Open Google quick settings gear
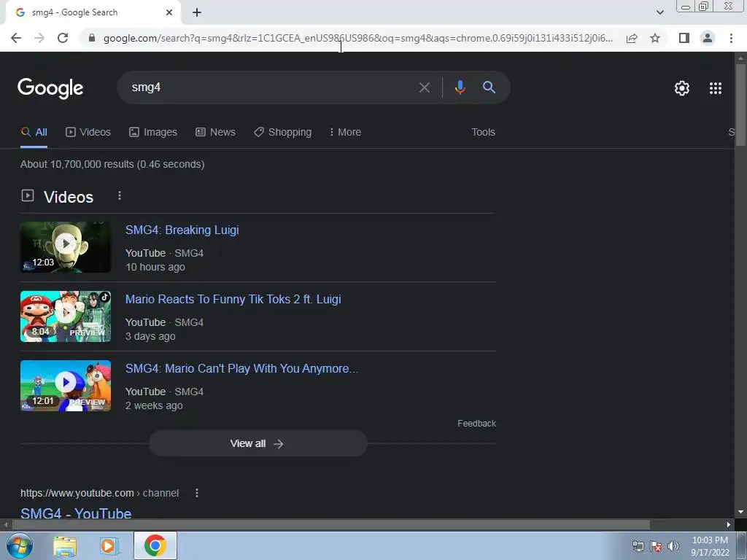 (682, 88)
